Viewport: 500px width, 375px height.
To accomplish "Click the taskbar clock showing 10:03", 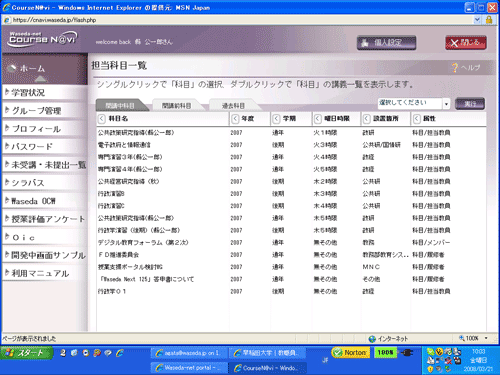I will coord(478,352).
